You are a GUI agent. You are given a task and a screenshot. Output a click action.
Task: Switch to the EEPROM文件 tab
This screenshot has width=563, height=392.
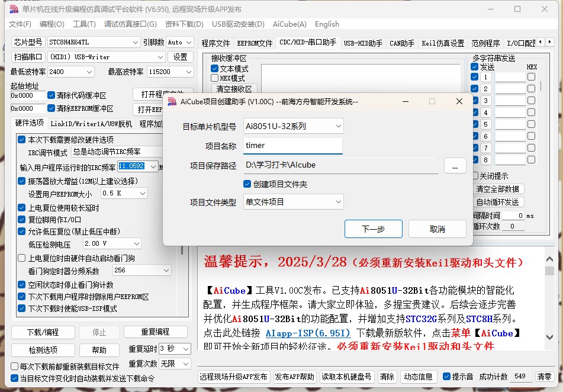pos(255,43)
